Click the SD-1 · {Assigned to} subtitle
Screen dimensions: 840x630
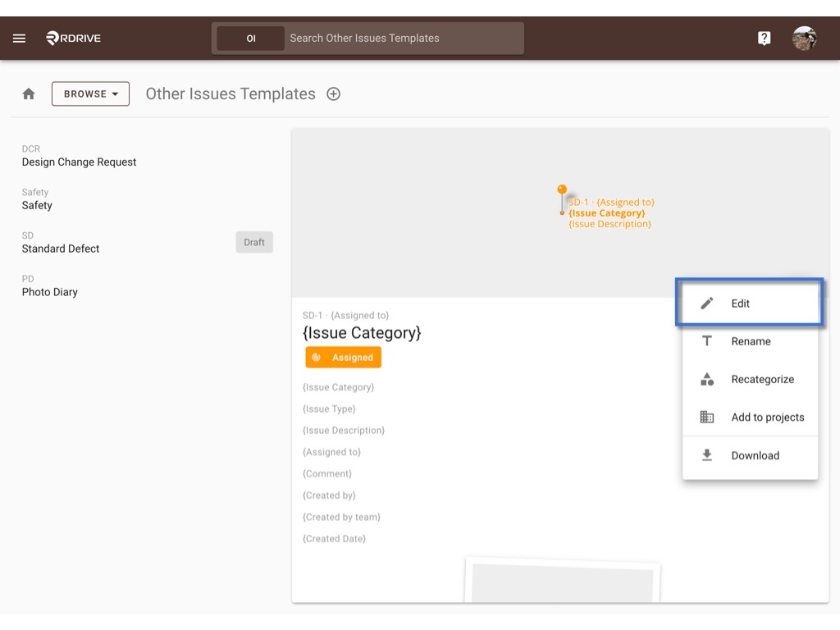pyautogui.click(x=345, y=315)
